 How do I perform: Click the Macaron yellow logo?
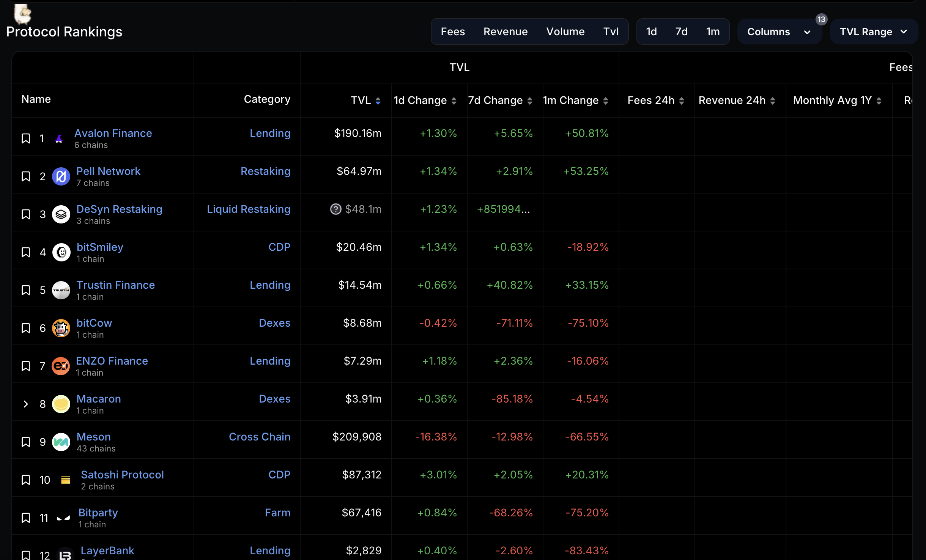(61, 404)
